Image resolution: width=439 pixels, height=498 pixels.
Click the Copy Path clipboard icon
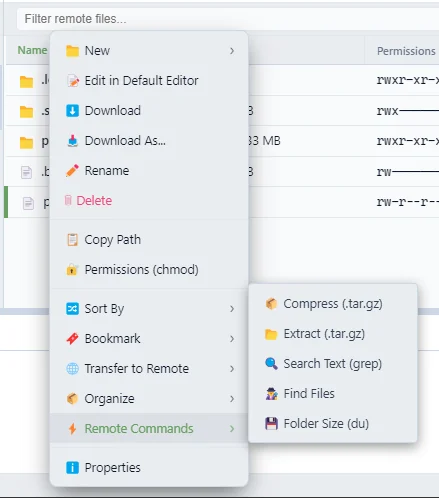(72, 240)
